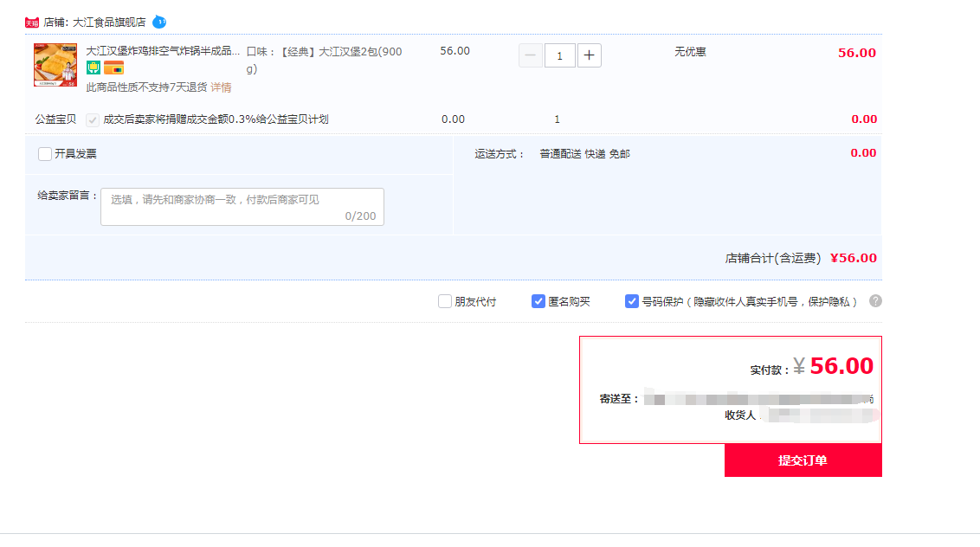Viewport: 980px width, 547px height.
Task: Click the 提交订单 submit order button
Action: pos(803,460)
